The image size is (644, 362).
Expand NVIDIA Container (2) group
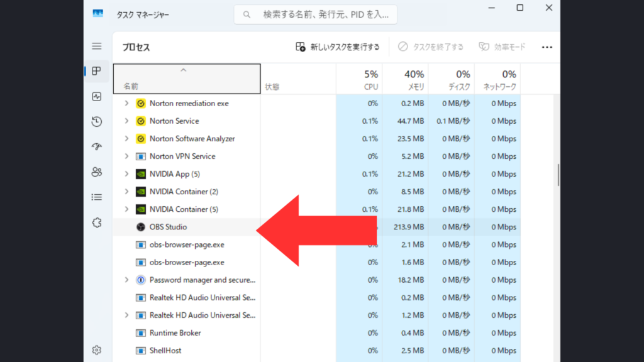coord(126,192)
